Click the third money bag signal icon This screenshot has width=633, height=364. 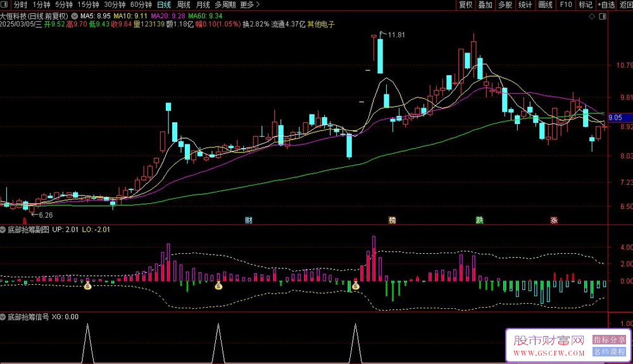click(355, 286)
